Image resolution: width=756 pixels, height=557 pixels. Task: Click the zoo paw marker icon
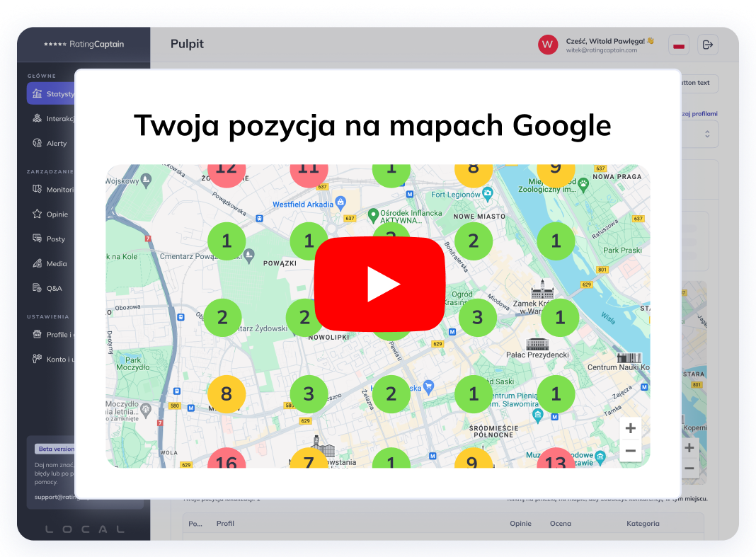click(x=583, y=184)
